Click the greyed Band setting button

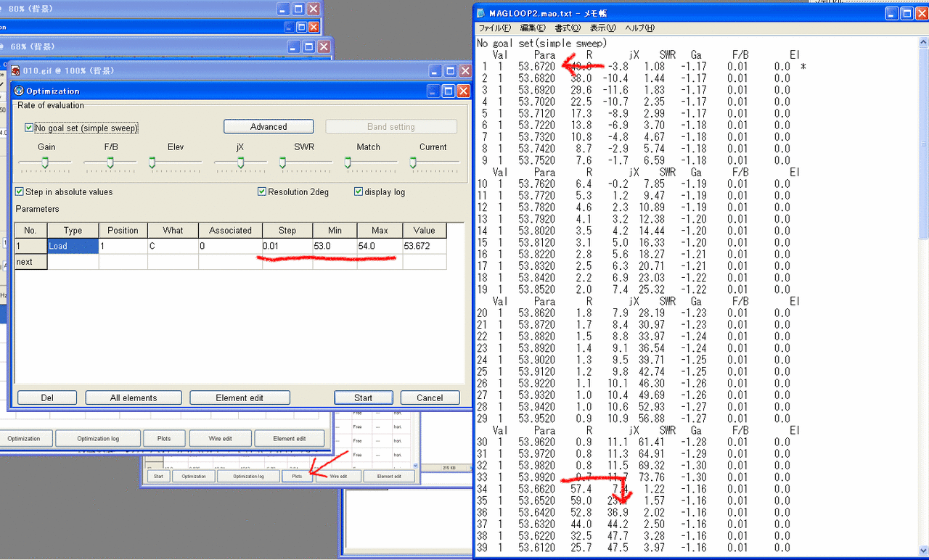(x=391, y=127)
